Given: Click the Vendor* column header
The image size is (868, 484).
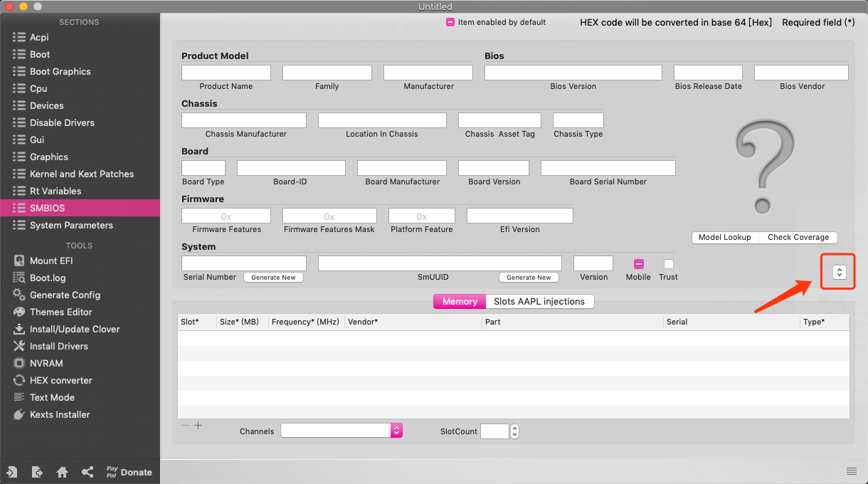Looking at the screenshot, I should [x=413, y=322].
